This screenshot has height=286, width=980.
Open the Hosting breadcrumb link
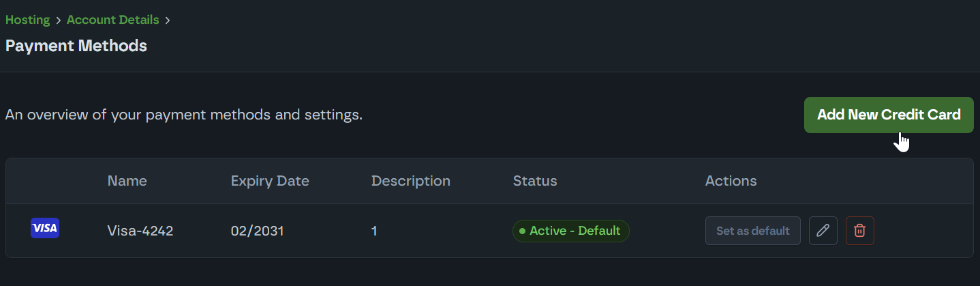coord(28,20)
